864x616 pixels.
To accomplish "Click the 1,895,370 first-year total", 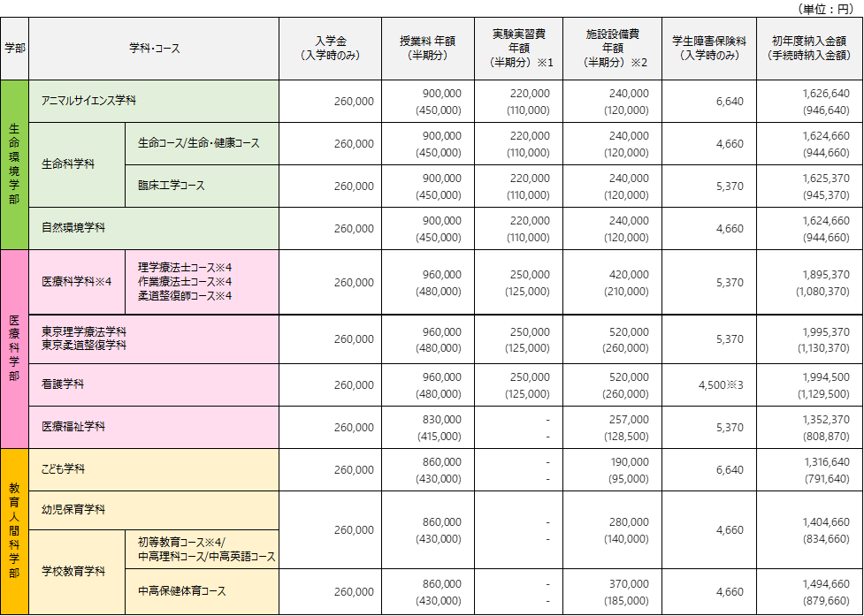I will click(x=826, y=275).
